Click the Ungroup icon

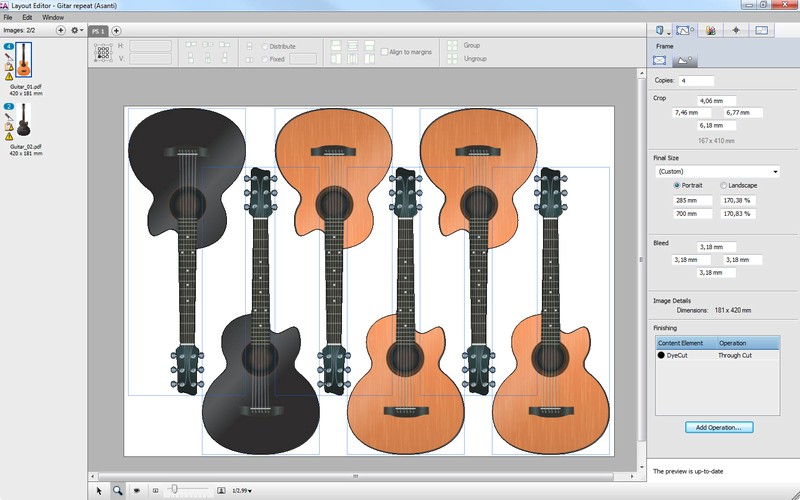pyautogui.click(x=453, y=59)
